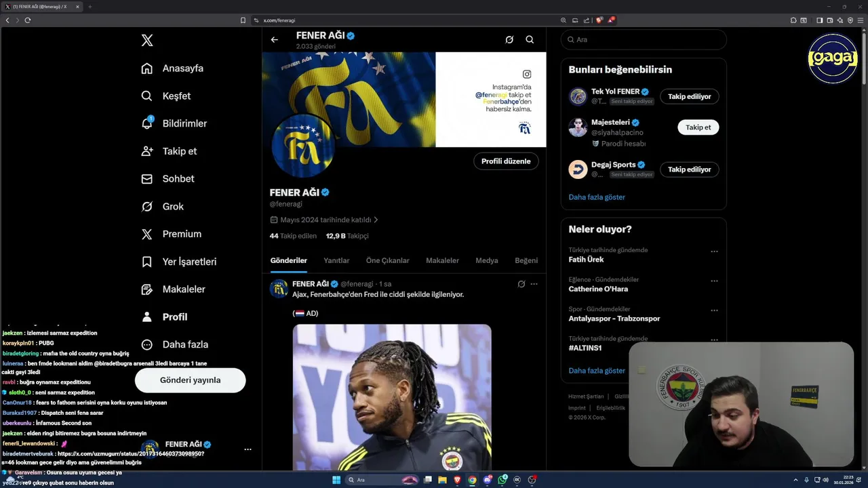Open Degaj Sports avatar
This screenshot has height=488, width=868.
point(578,169)
